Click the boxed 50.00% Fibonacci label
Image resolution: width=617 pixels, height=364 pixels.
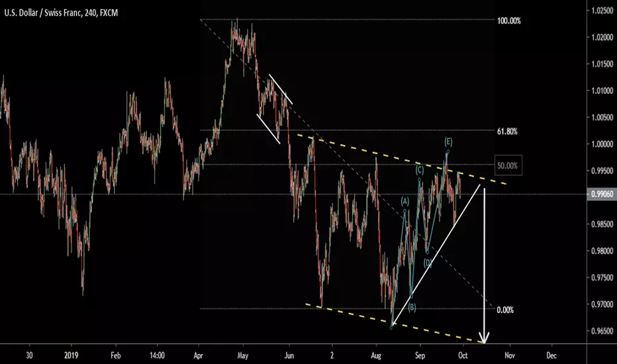point(507,165)
